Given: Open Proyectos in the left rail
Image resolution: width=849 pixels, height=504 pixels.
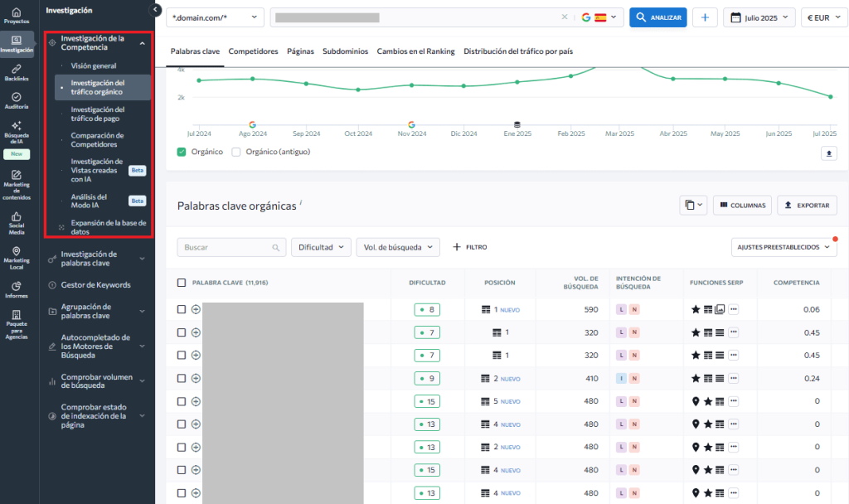Looking at the screenshot, I should [17, 16].
